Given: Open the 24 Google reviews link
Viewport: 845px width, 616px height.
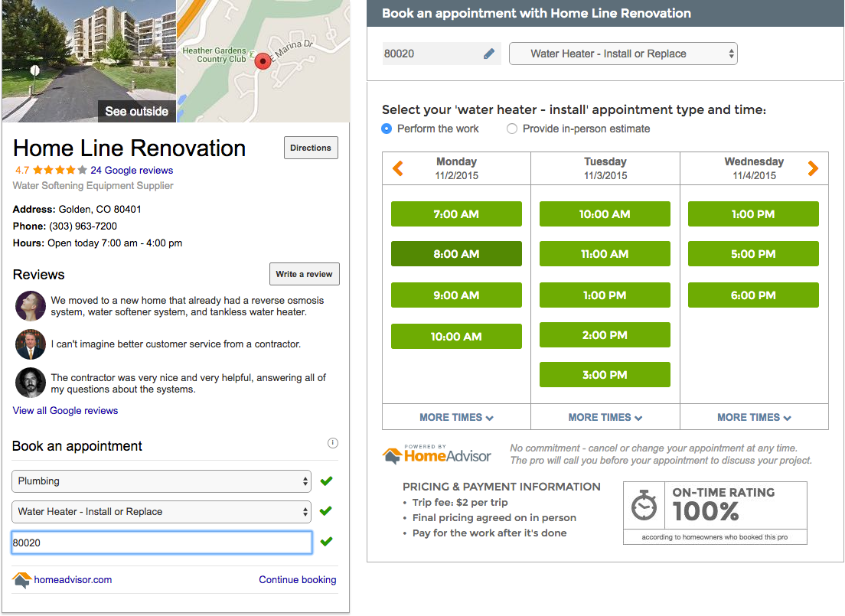Looking at the screenshot, I should [132, 171].
